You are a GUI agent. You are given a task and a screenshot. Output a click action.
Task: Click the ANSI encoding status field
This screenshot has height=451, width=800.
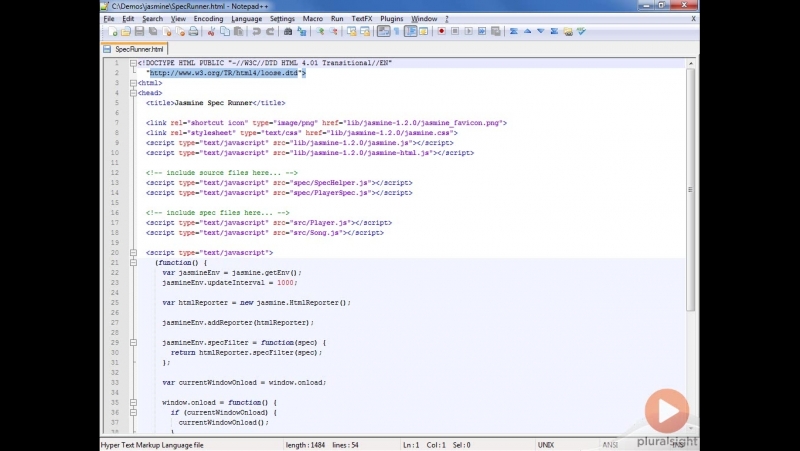(x=610, y=445)
